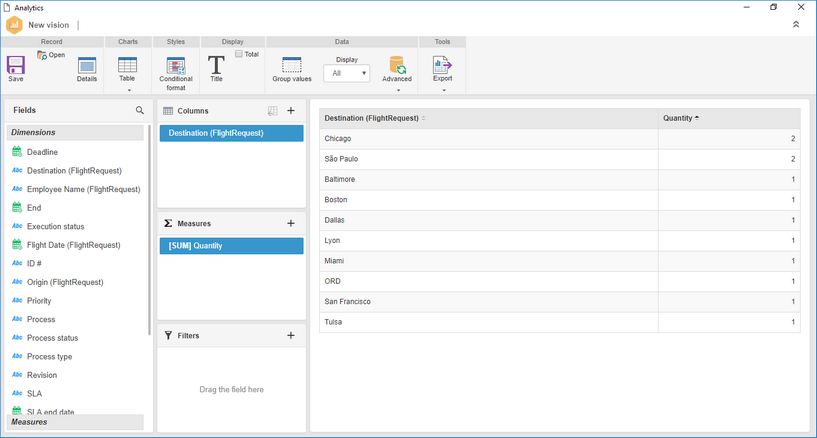
Task: Click the Export tool icon
Action: click(x=442, y=65)
